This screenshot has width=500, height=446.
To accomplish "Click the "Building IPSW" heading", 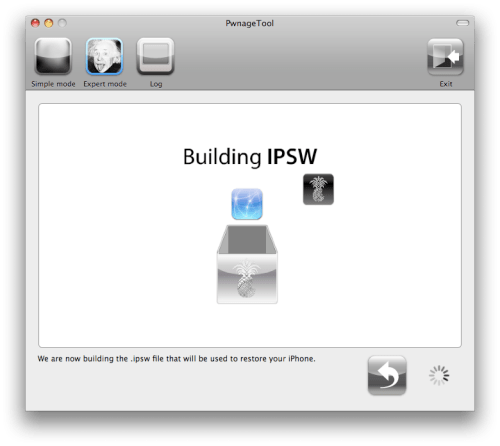I will 250,156.
